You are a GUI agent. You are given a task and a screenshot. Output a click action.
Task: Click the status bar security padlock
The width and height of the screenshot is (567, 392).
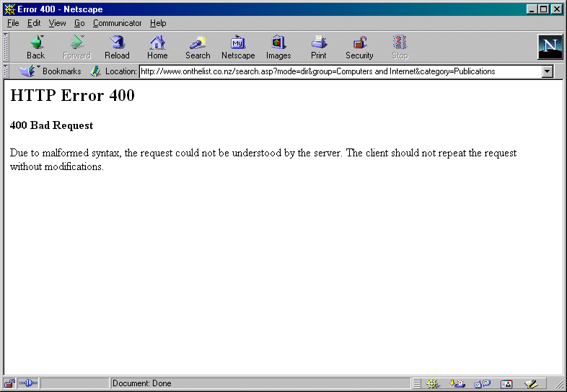click(x=9, y=383)
